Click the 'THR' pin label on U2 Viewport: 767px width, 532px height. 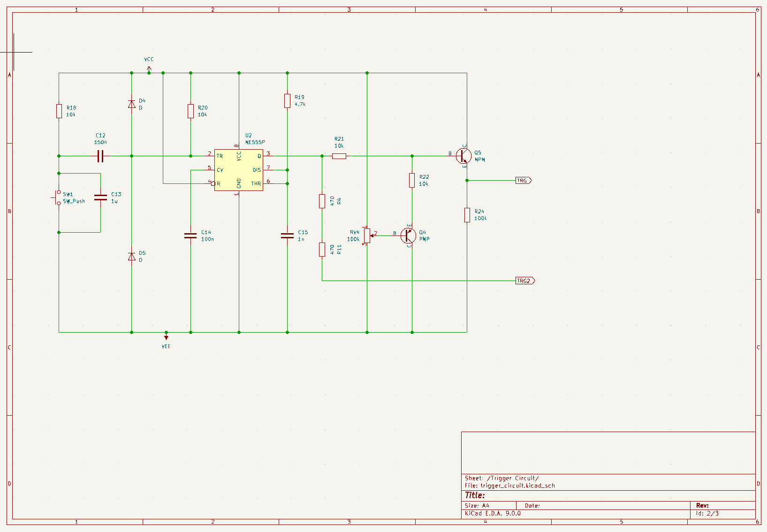pos(256,183)
